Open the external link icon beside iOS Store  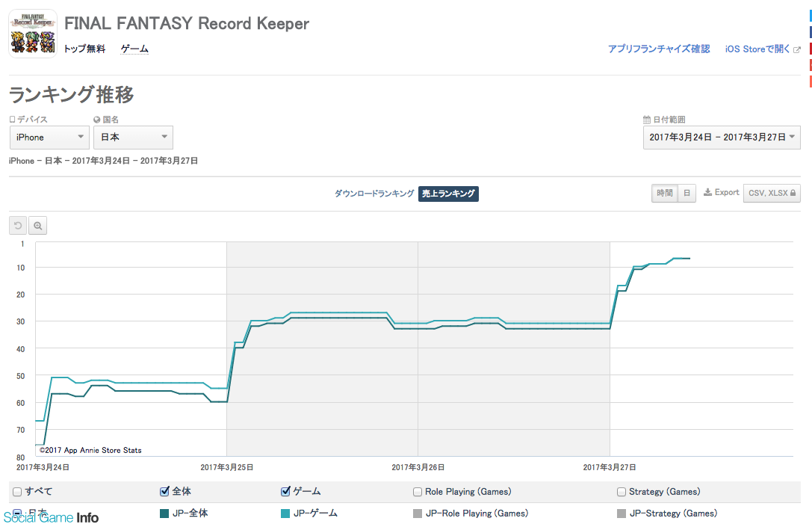(797, 50)
